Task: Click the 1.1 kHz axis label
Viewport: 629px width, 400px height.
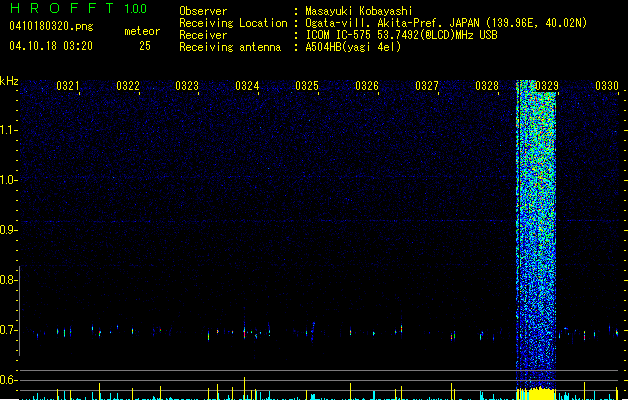Action: 8,130
